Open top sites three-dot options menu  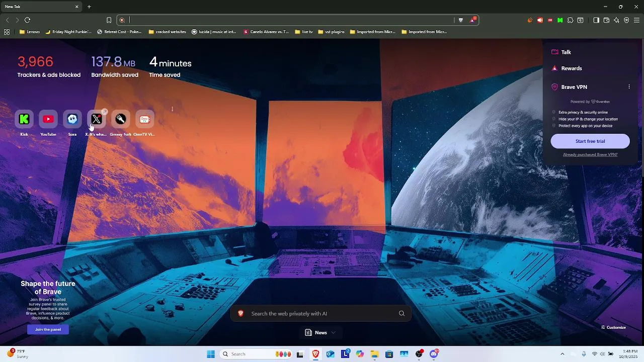pos(172,109)
